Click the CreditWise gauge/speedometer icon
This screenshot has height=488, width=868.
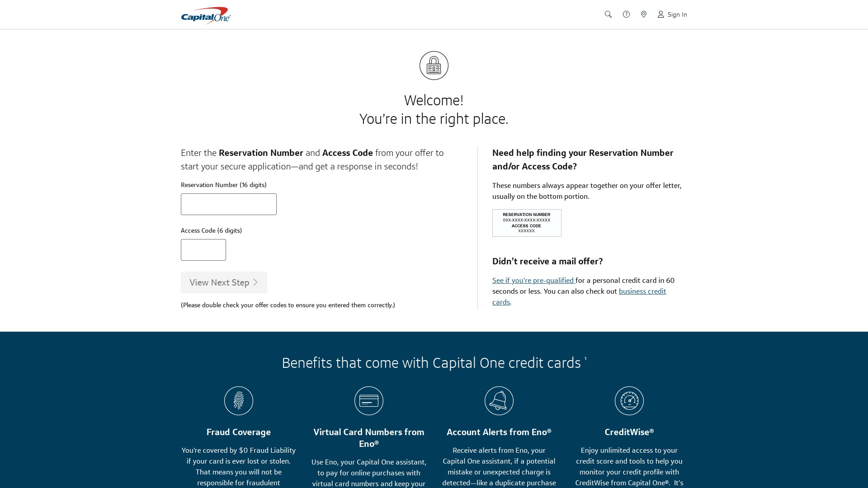(x=629, y=400)
